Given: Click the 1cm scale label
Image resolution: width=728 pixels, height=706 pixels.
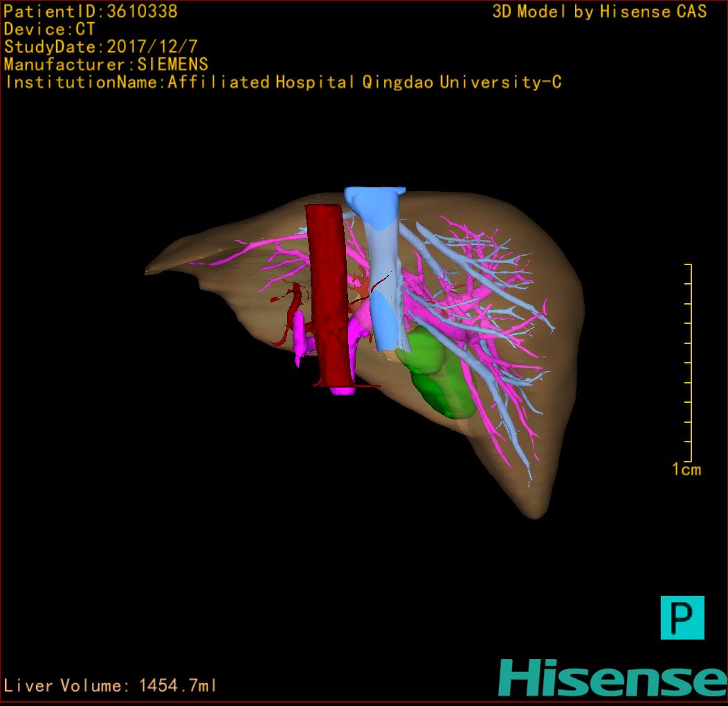Looking at the screenshot, I should [x=686, y=470].
